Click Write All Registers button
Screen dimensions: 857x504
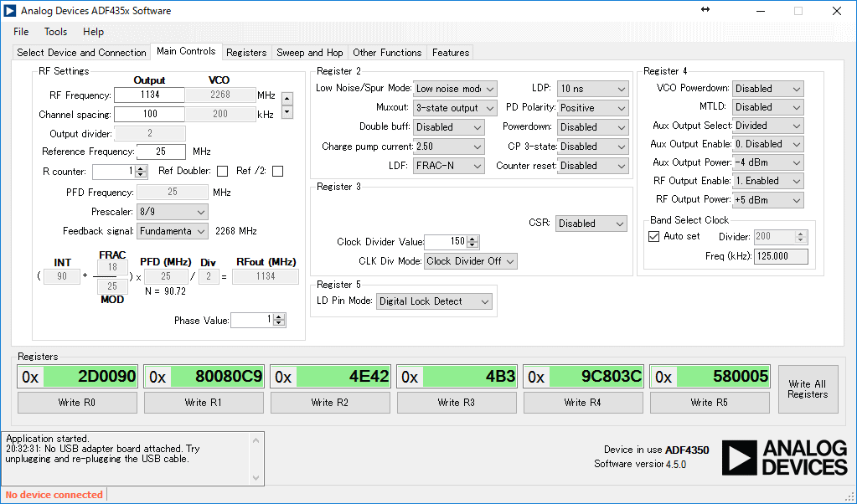(808, 389)
